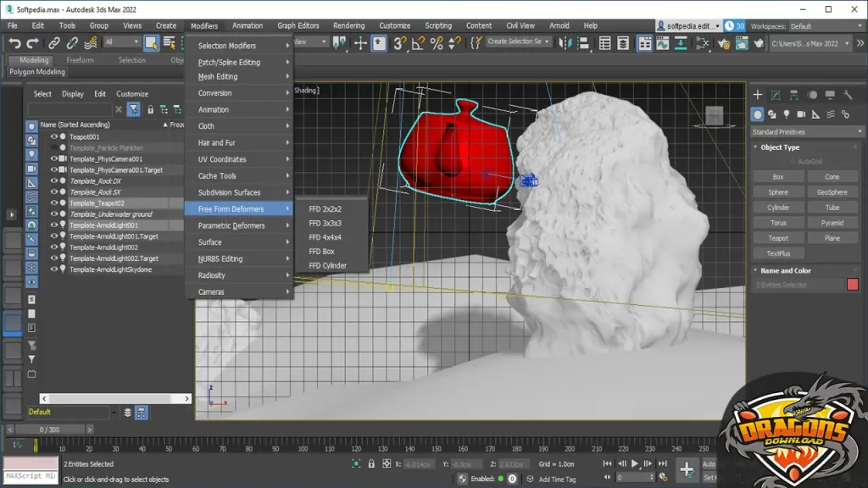This screenshot has height=488, width=868.
Task: Choose FFD 4x4x4 from submenu
Action: coord(325,237)
